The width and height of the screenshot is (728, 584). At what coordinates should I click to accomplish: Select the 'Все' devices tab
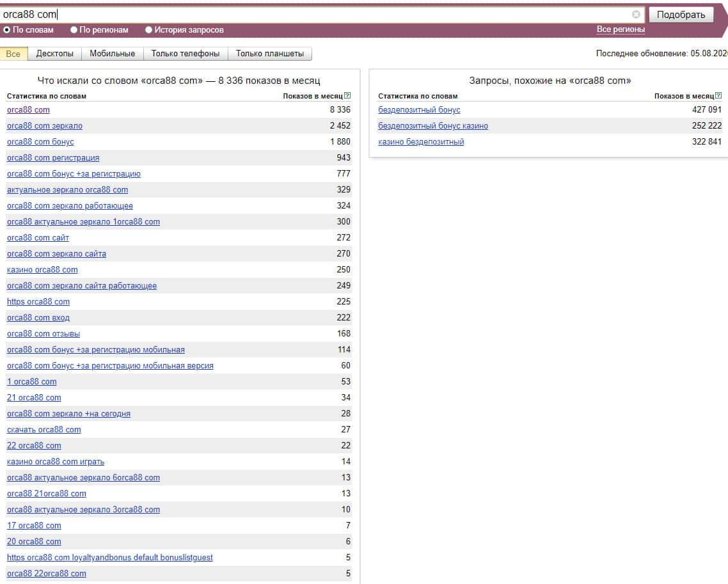click(x=13, y=54)
